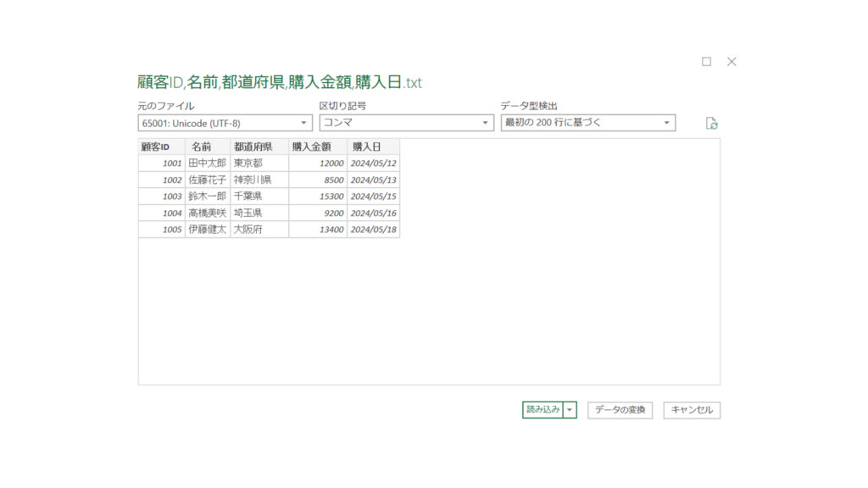The width and height of the screenshot is (868, 488).
Task: Click customer ID cell 1004
Action: 161,213
